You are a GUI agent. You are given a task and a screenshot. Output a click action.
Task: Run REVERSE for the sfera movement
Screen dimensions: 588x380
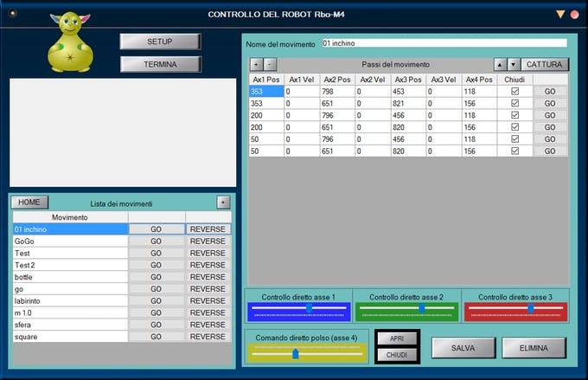[208, 325]
